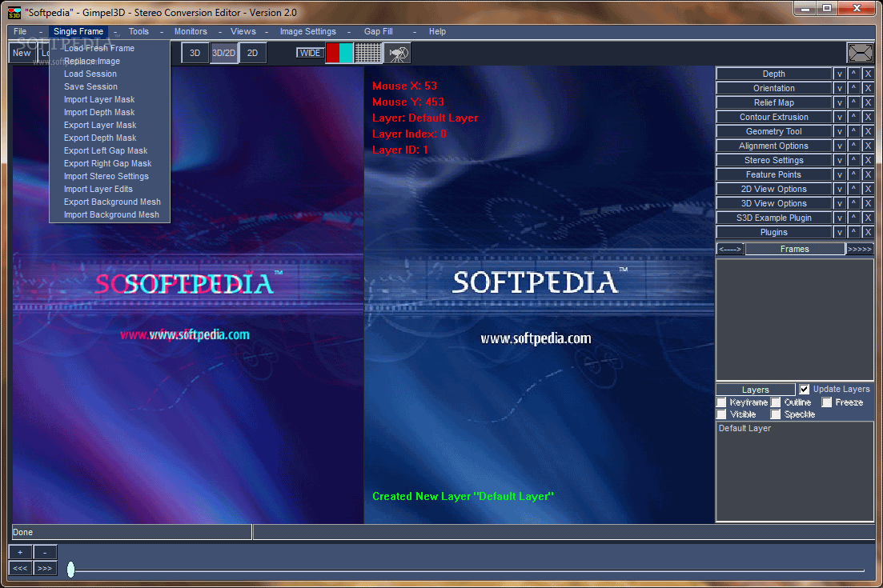The width and height of the screenshot is (883, 588).
Task: Click the fullscreen box icon at top right
Action: [x=860, y=54]
